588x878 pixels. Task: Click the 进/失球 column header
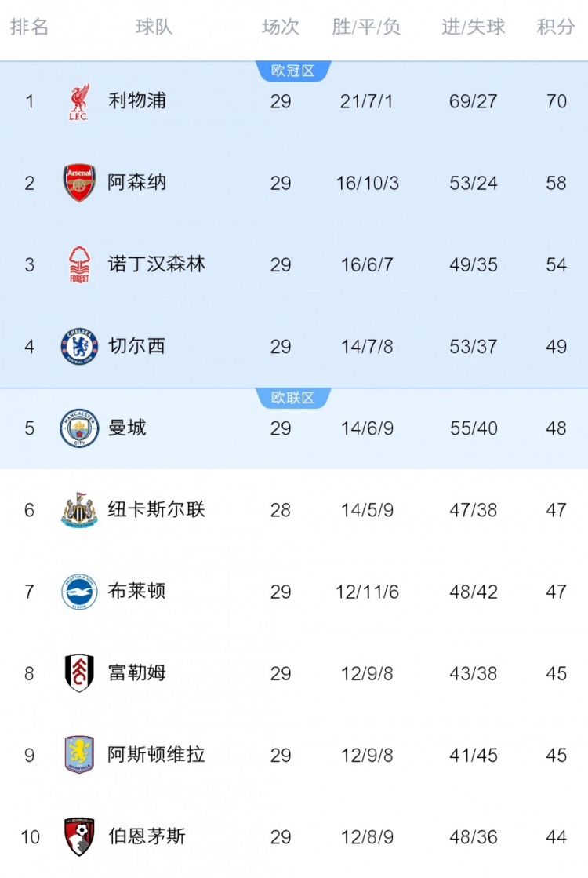[x=474, y=27]
